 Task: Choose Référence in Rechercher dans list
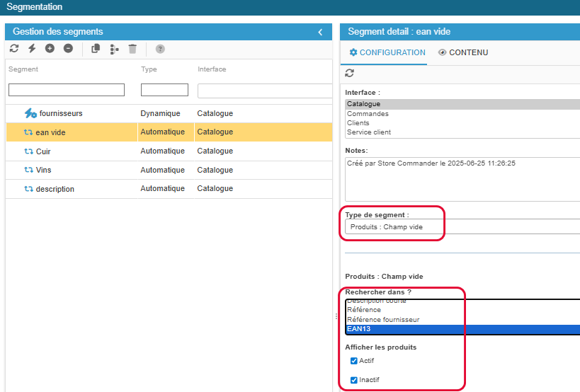(462, 310)
